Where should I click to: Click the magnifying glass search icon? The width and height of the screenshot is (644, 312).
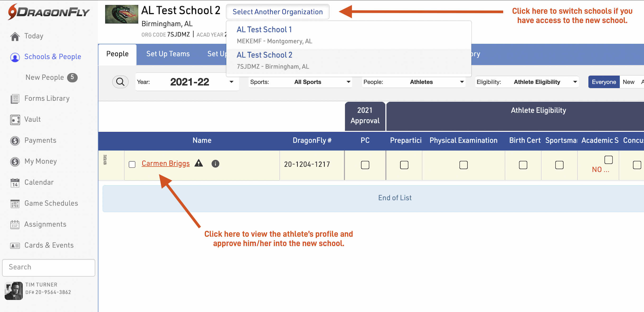120,82
